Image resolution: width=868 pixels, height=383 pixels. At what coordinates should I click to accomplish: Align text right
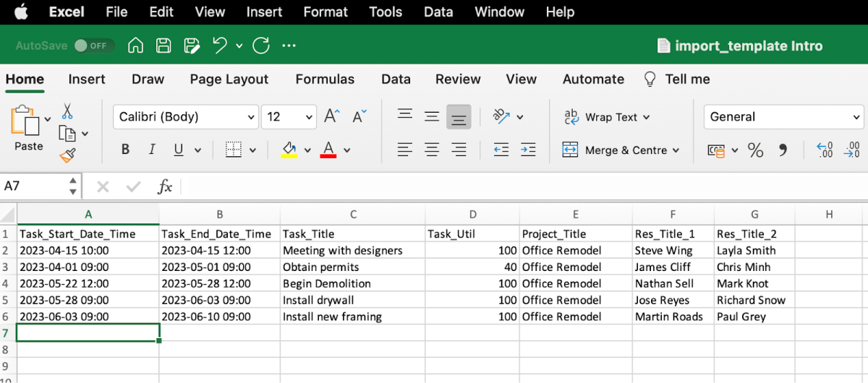tap(459, 150)
